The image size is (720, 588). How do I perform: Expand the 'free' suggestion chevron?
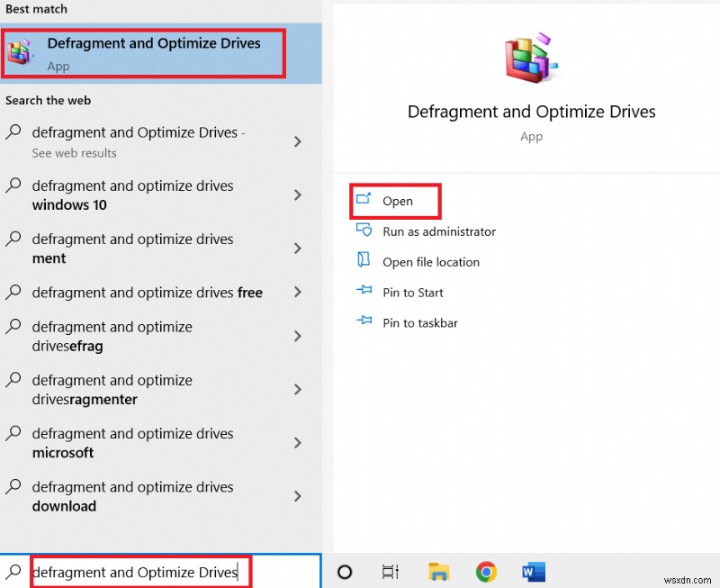[x=298, y=292]
